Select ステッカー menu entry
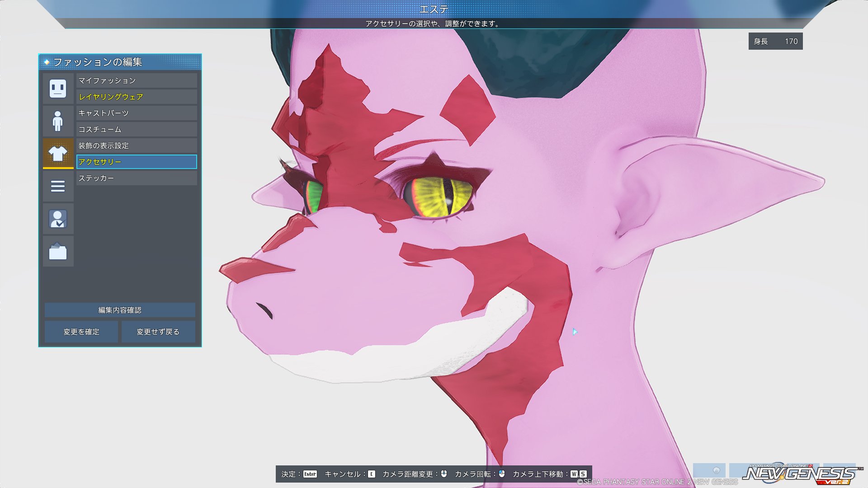Image resolution: width=868 pixels, height=488 pixels. click(x=137, y=178)
